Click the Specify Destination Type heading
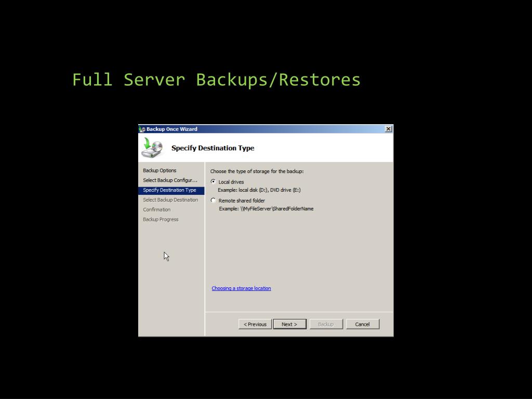Screen dimensions: 532x399 pyautogui.click(x=212, y=148)
